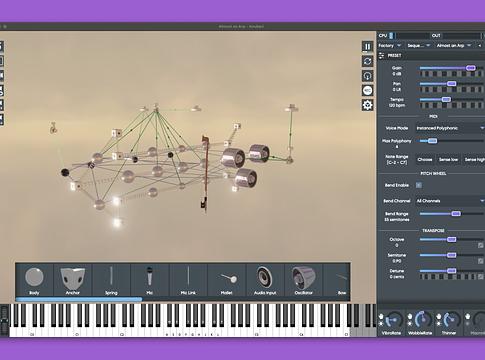Choose the Oscillator object tile
Screen dimensions: 485x360
(x=303, y=279)
